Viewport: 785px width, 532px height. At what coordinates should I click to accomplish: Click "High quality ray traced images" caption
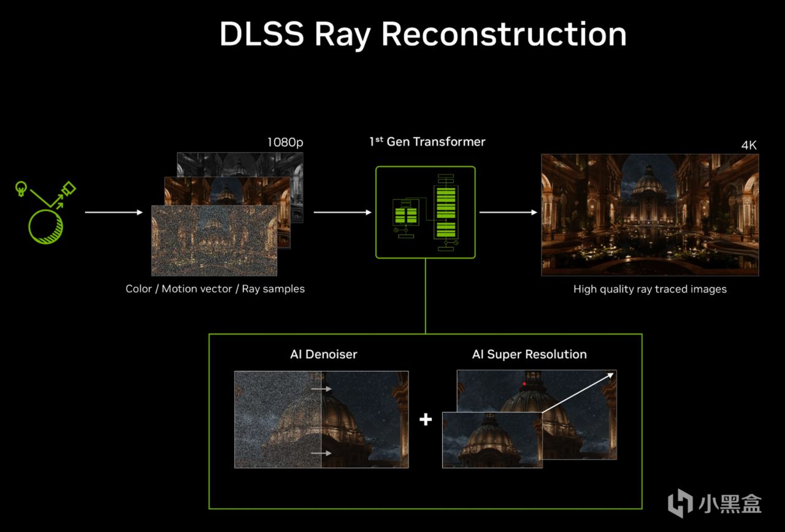[x=650, y=289]
